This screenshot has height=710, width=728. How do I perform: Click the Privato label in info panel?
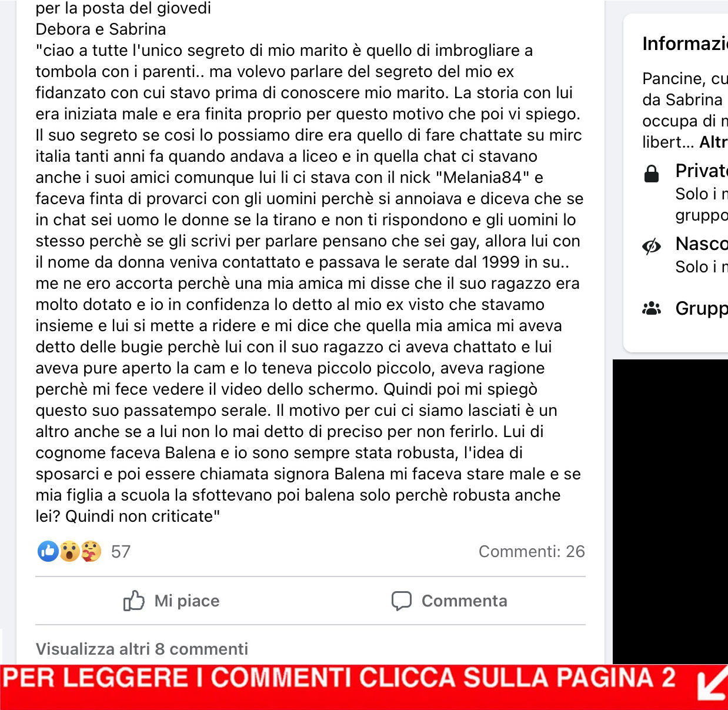[702, 171]
